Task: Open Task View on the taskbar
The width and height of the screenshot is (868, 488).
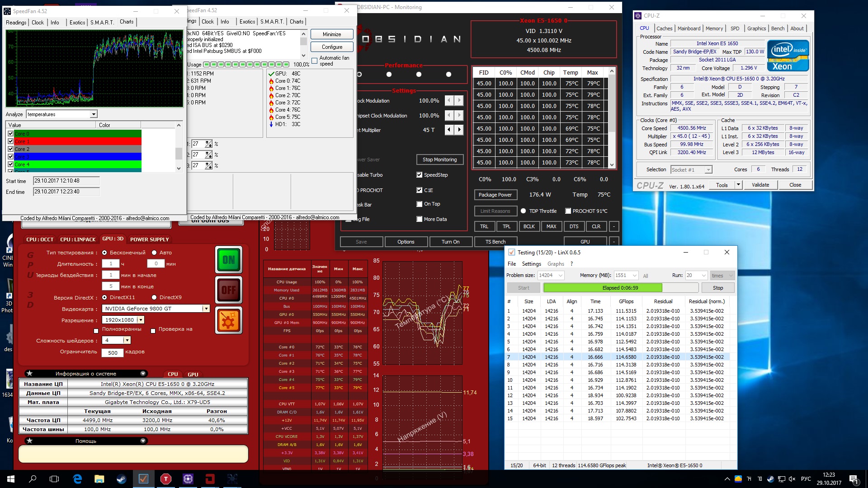Action: [54, 479]
